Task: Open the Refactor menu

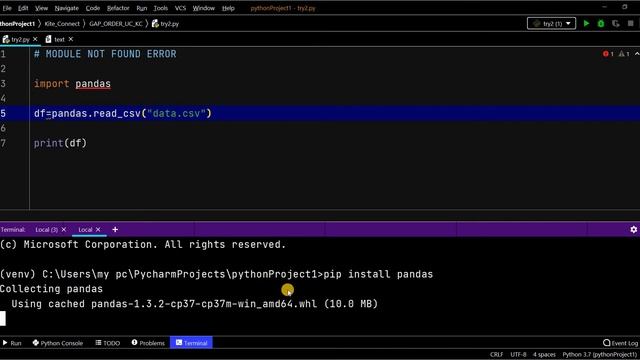Action: (x=118, y=8)
